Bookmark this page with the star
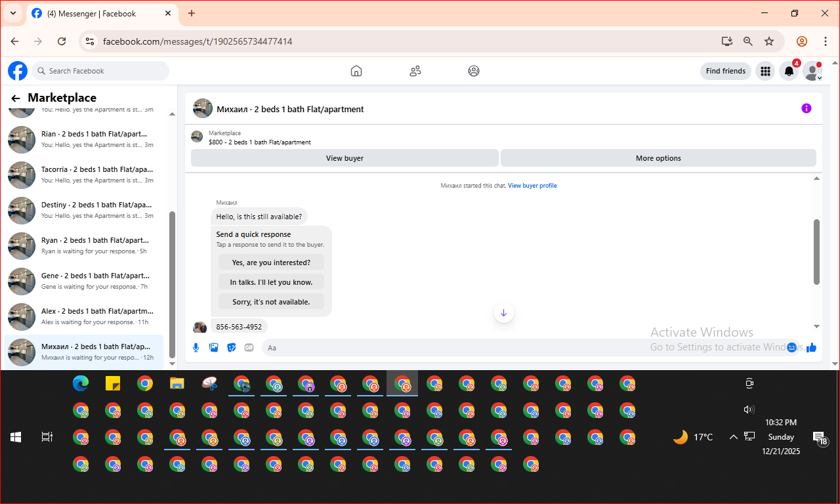This screenshot has width=840, height=504. pos(769,41)
